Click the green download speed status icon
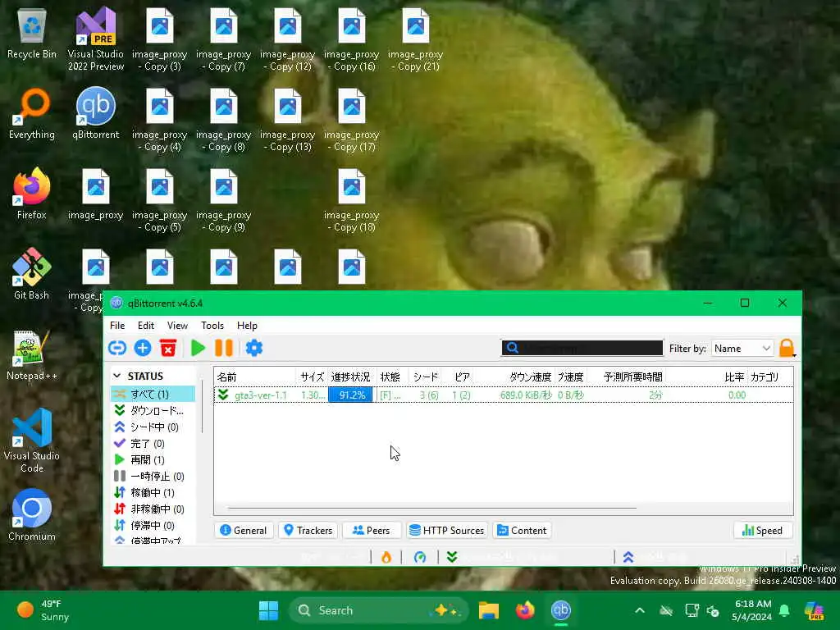The height and width of the screenshot is (630, 840). pos(452,557)
